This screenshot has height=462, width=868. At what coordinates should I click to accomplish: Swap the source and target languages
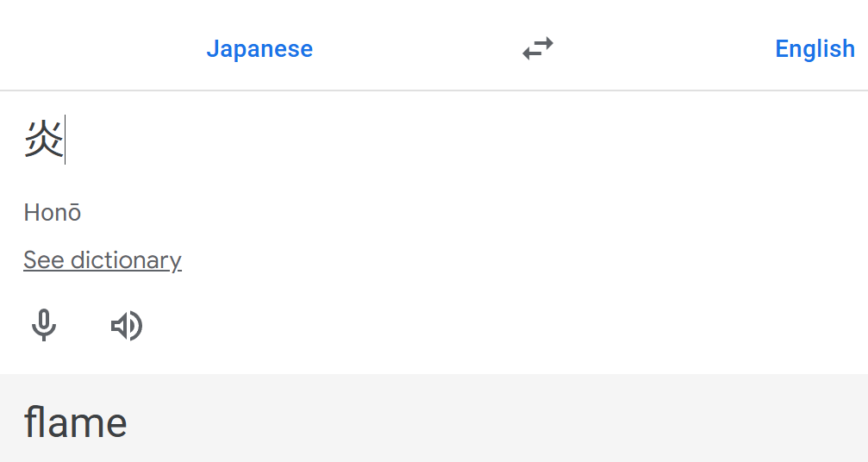point(537,48)
